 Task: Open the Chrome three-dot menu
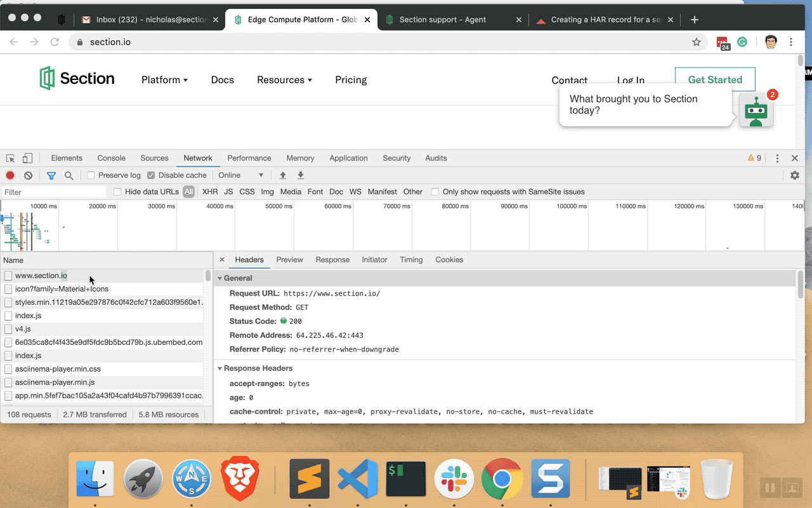pos(791,42)
